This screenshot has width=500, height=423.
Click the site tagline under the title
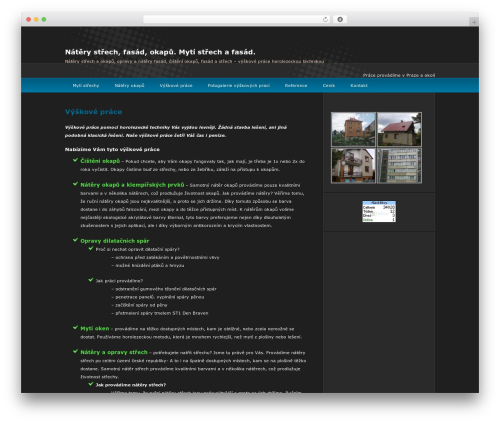point(194,61)
